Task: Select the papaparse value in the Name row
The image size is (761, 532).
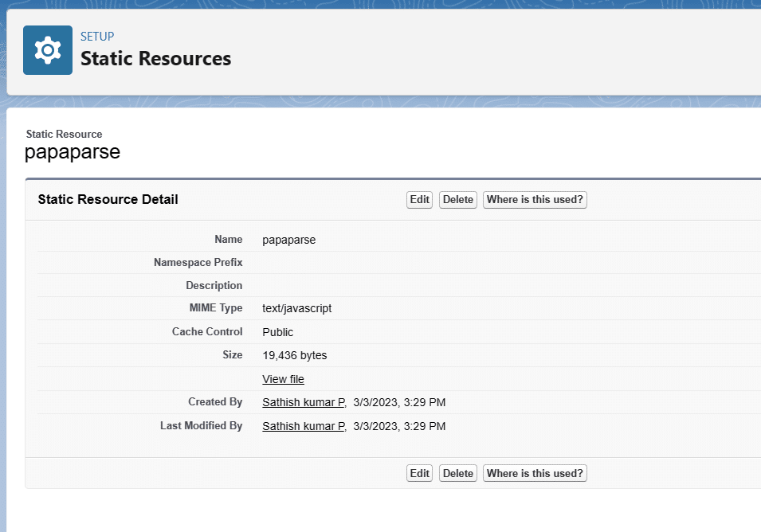Action: 288,240
